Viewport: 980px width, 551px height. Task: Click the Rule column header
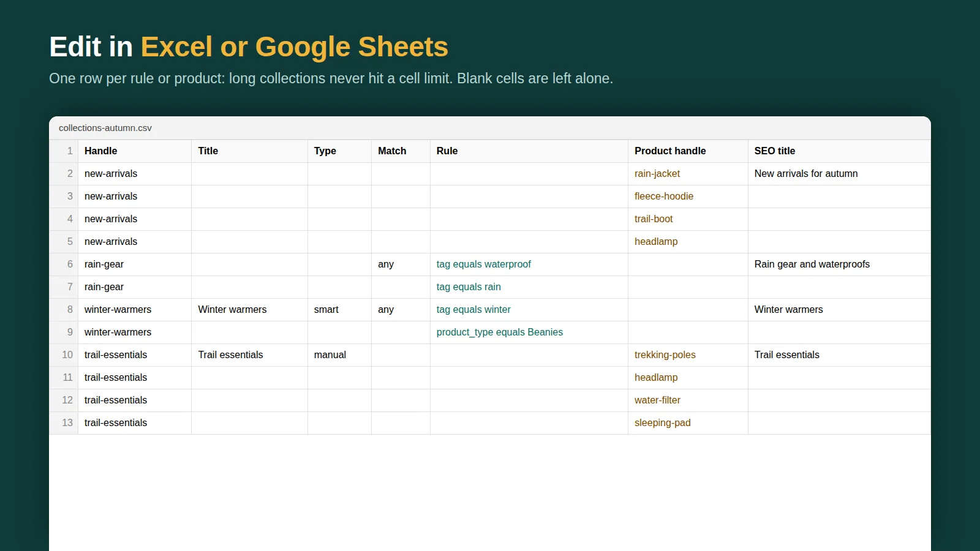tap(529, 151)
